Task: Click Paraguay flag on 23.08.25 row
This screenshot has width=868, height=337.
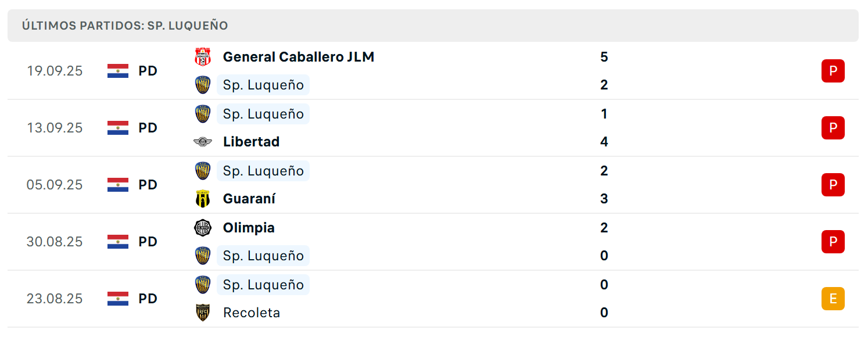Action: pos(118,299)
